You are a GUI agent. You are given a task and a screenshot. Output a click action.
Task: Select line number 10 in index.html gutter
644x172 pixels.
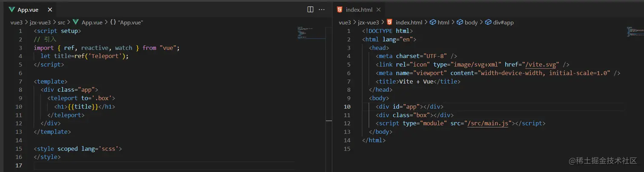click(347, 107)
